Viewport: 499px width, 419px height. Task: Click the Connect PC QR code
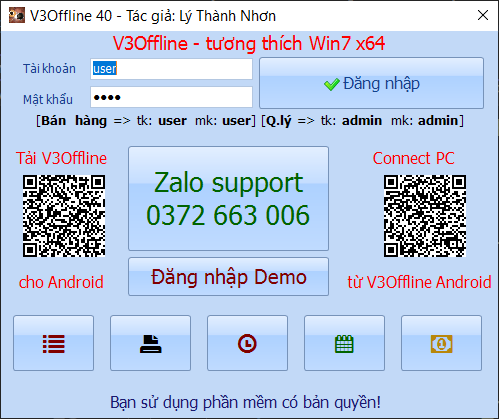point(425,216)
